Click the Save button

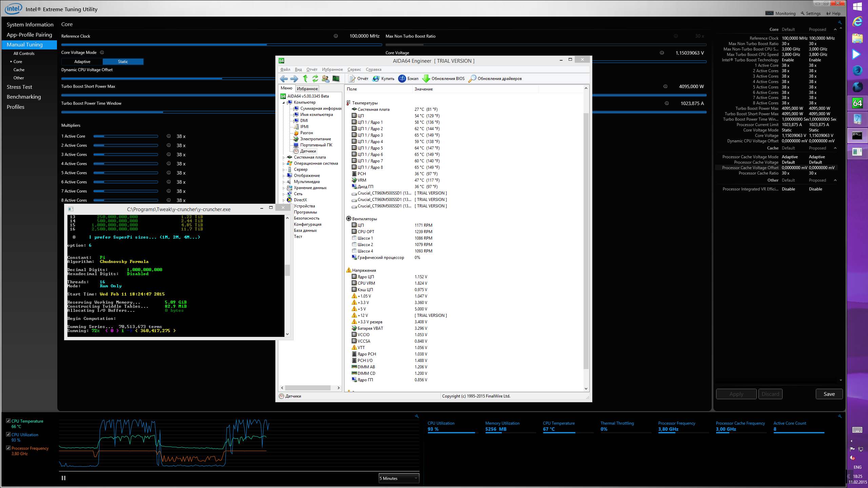829,394
